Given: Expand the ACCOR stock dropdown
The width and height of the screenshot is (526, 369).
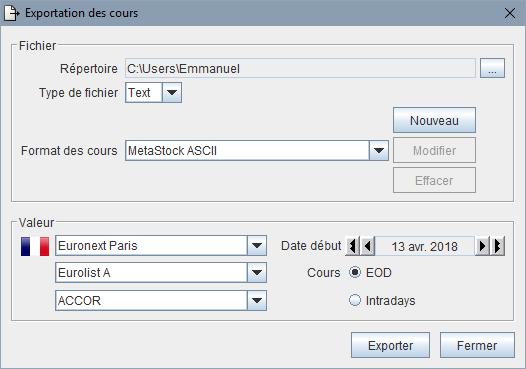Looking at the screenshot, I should 257,301.
